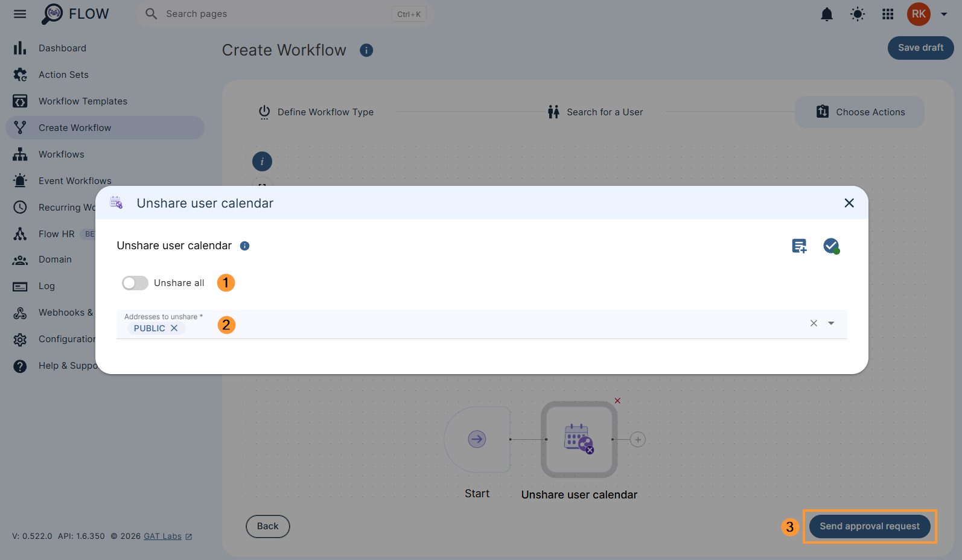This screenshot has height=560, width=962.
Task: Open Dashboard in the sidebar
Action: 105,48
